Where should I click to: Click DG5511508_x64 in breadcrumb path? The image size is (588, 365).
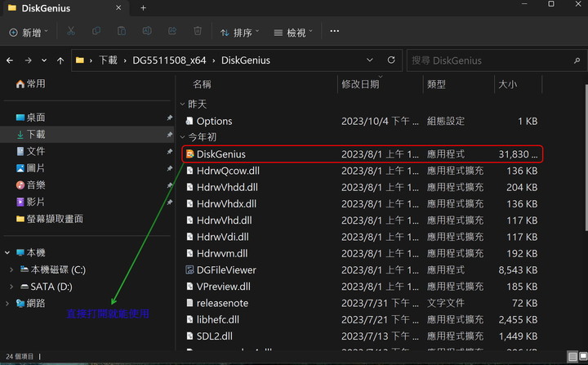pos(169,60)
